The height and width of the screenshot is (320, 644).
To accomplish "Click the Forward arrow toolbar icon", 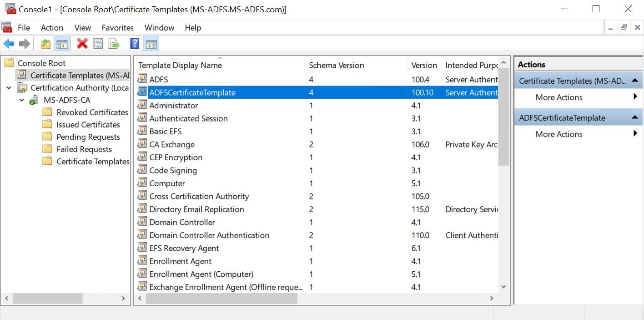I will pos(25,44).
